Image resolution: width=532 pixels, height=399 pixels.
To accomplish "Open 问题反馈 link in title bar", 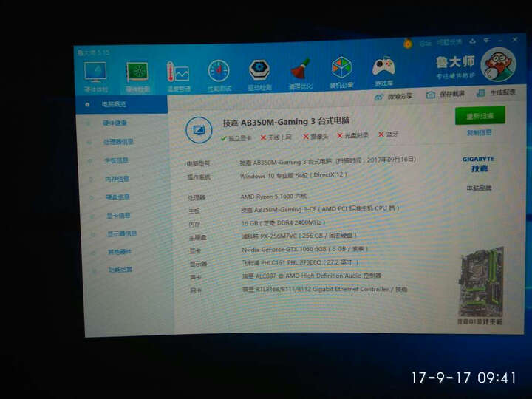I will click(449, 42).
